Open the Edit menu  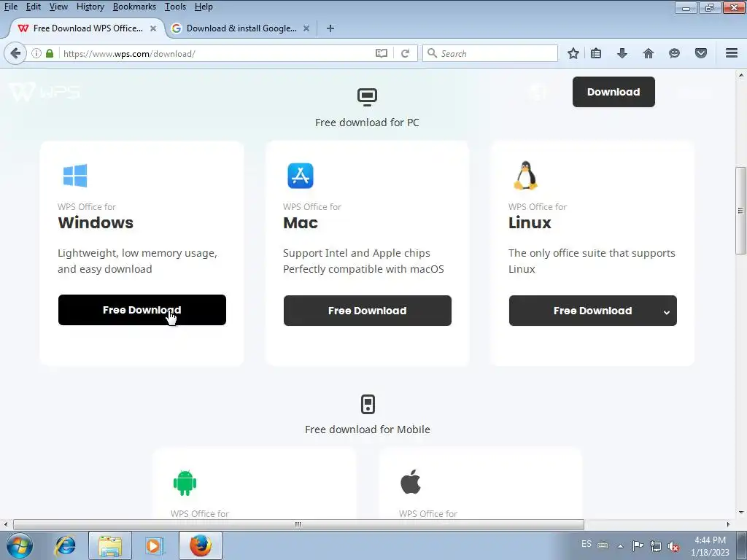click(34, 7)
